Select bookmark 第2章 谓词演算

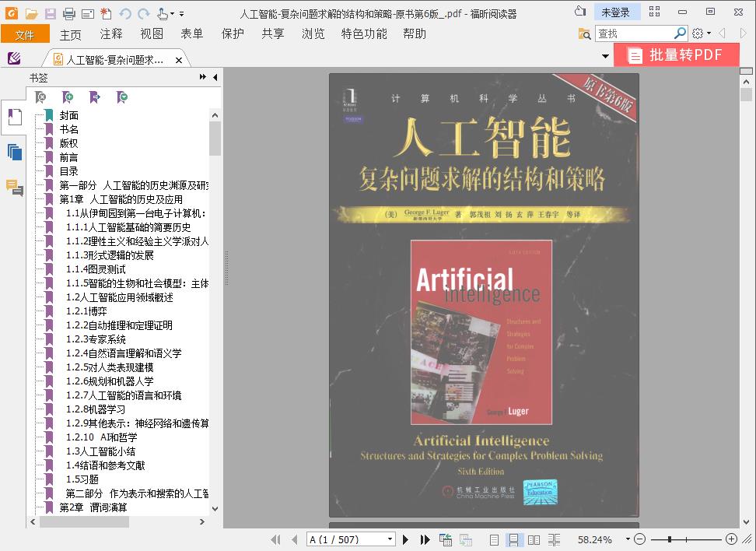pyautogui.click(x=93, y=507)
